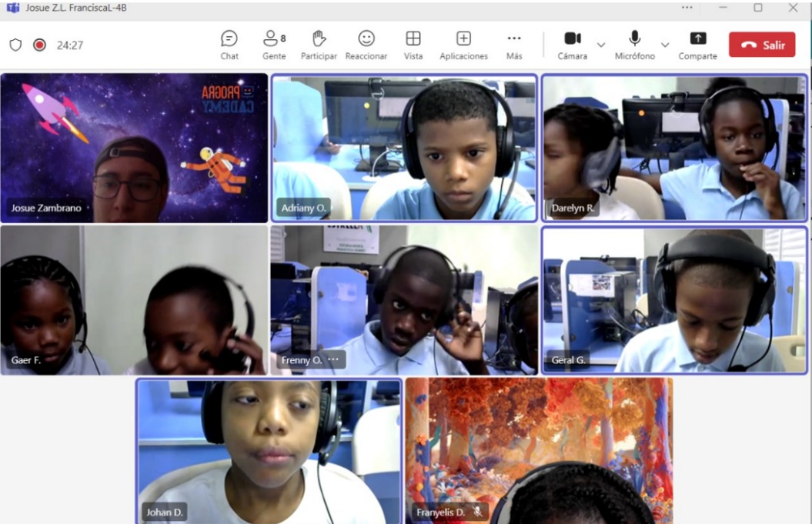Open more options next to Frenny O.

(x=333, y=359)
